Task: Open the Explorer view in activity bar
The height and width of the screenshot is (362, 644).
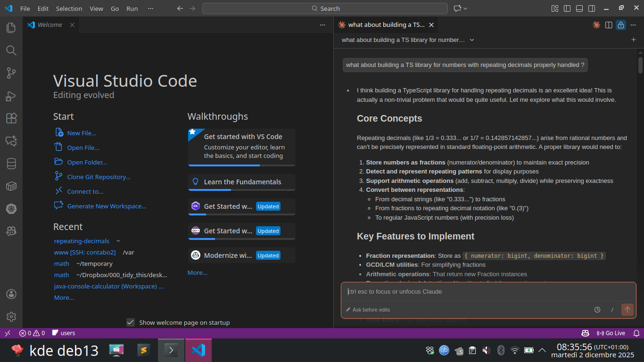Action: (x=11, y=28)
